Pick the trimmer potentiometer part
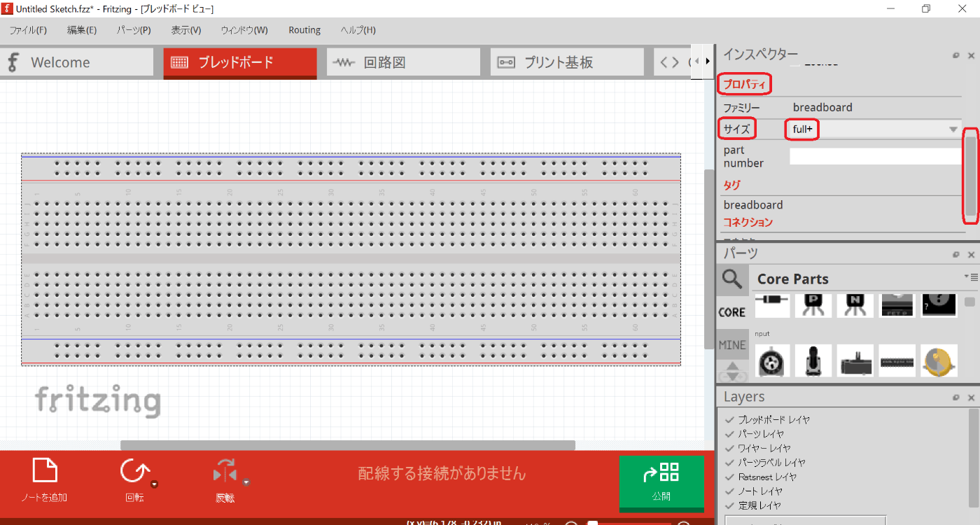Image resolution: width=980 pixels, height=525 pixels. (x=773, y=360)
